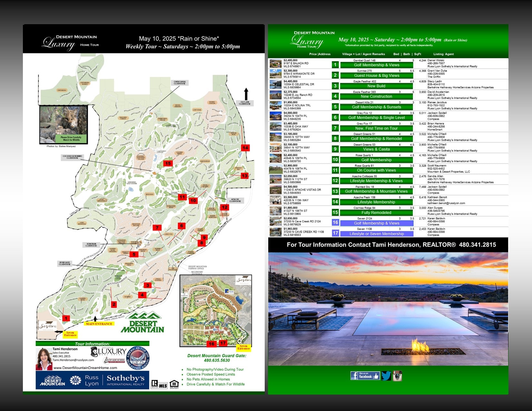
Task: Click the yellow Main Entrance label
Action: tap(99, 324)
